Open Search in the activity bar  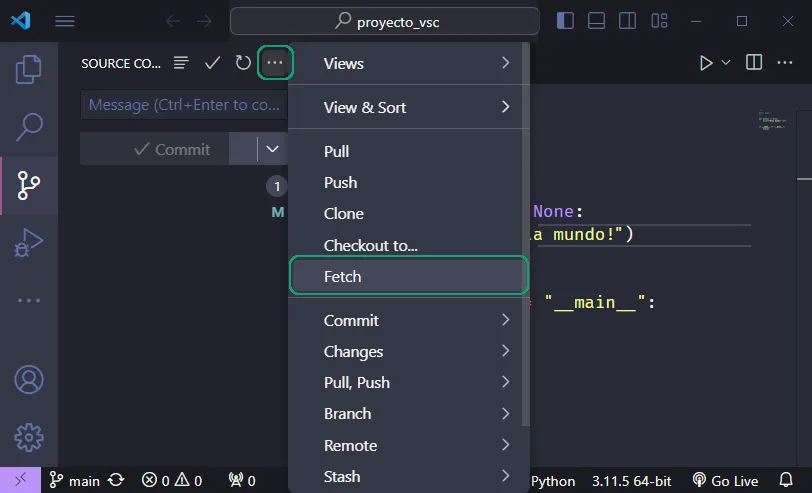coord(29,127)
